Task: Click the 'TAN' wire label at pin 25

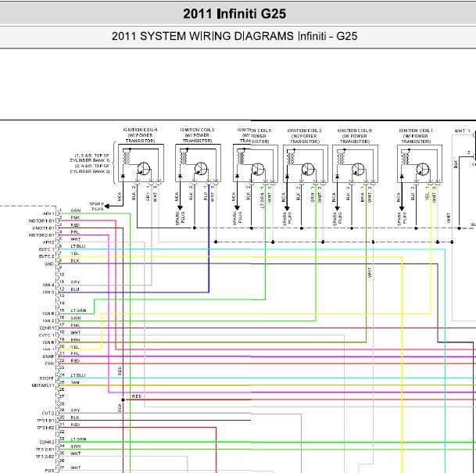Action: click(x=75, y=382)
